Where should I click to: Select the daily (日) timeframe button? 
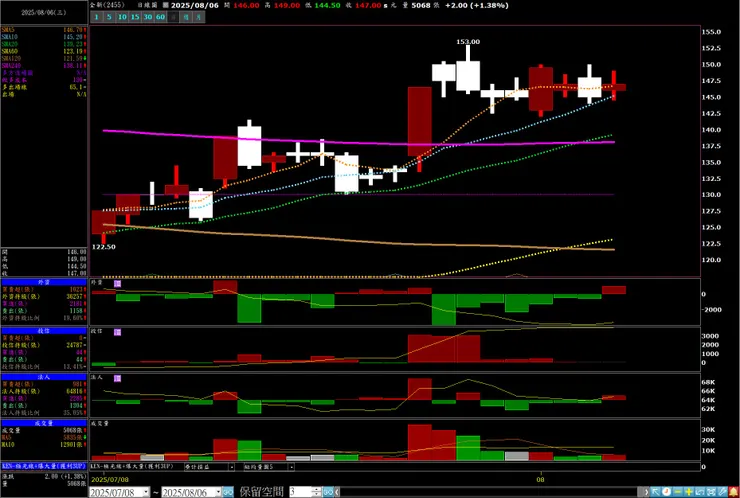173,17
